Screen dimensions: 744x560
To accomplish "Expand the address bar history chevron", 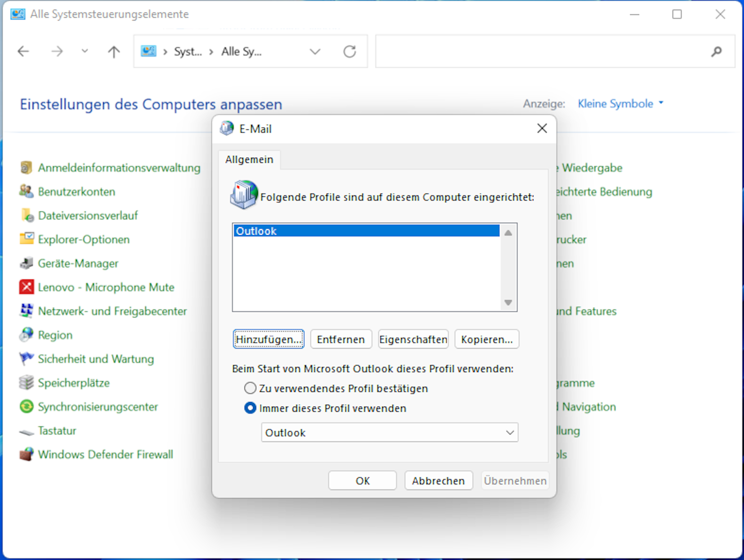I will (315, 51).
